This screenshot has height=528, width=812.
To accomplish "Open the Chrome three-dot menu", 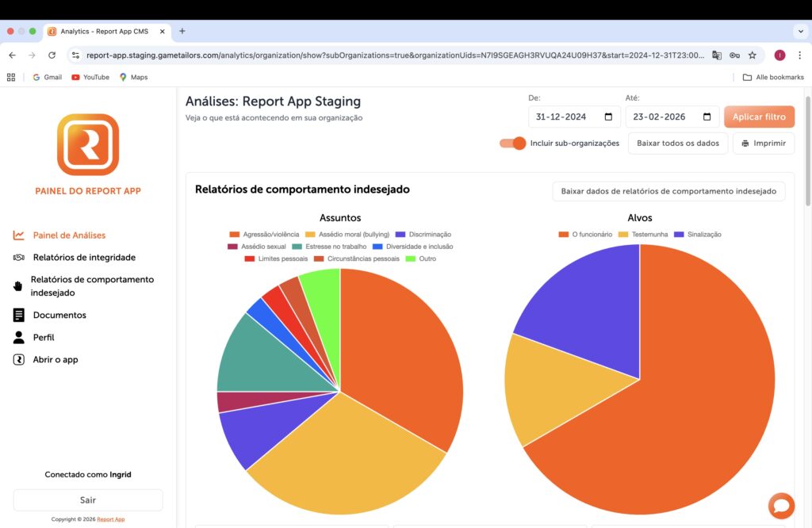I will click(x=799, y=55).
